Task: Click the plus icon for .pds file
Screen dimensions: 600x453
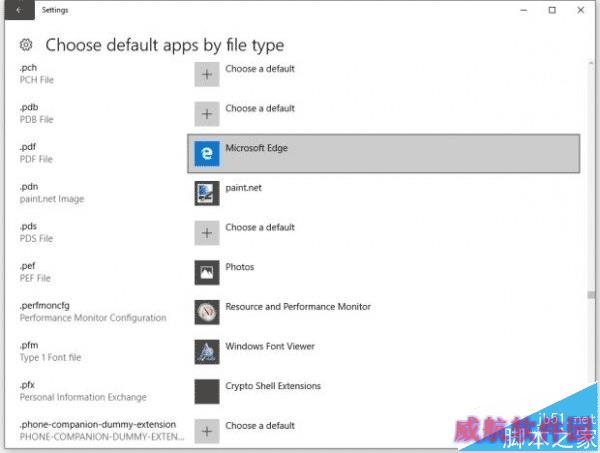Action: [207, 232]
